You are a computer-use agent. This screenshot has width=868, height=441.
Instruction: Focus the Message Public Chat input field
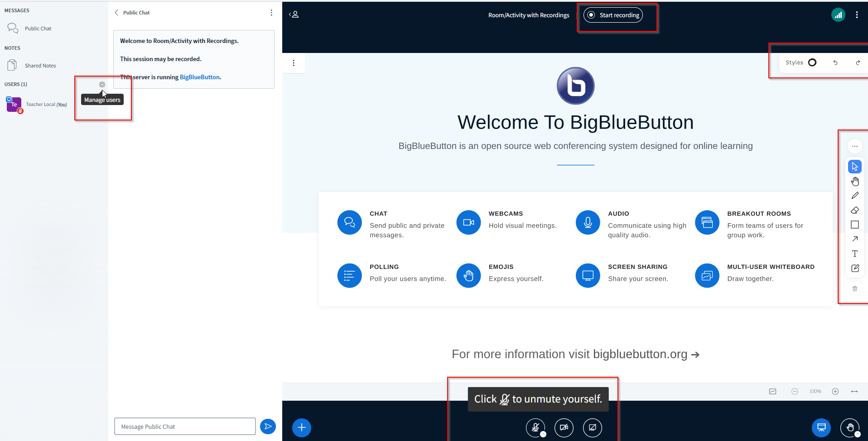coord(185,427)
